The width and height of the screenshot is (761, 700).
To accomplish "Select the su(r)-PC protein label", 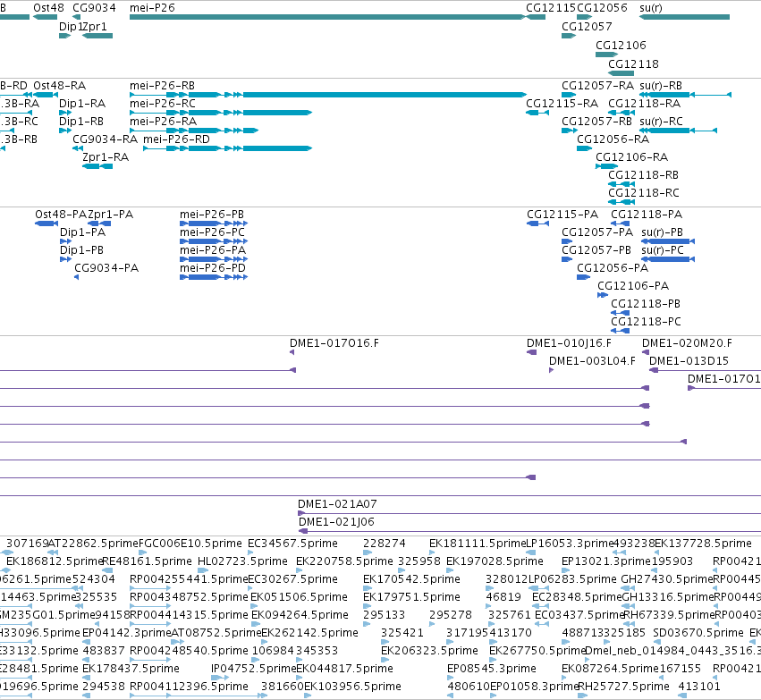I will (663, 250).
